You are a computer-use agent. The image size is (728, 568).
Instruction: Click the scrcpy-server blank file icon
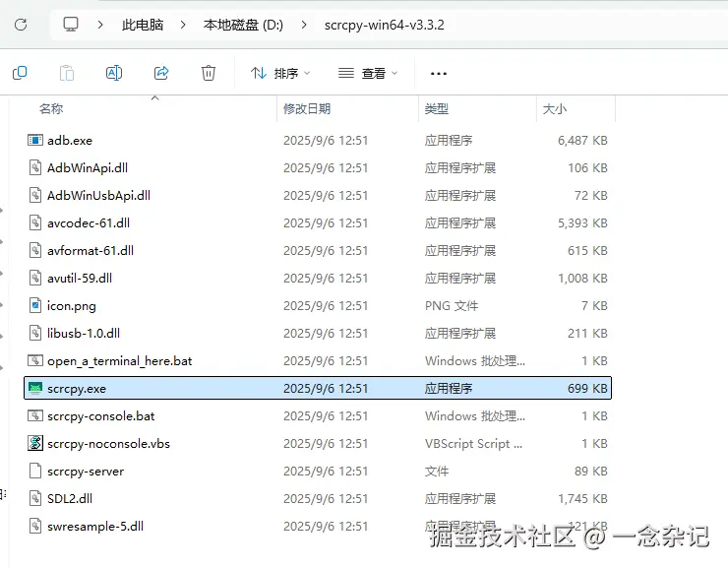point(35,471)
